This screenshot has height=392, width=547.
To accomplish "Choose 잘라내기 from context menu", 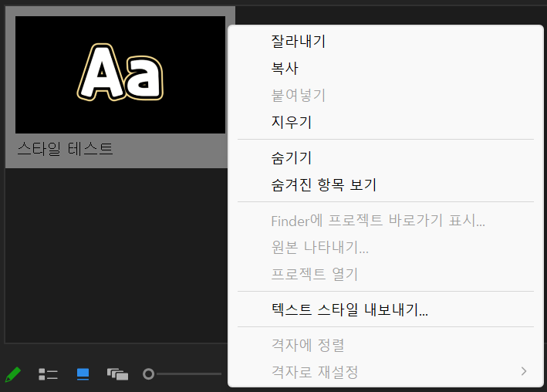I will click(x=386, y=41).
